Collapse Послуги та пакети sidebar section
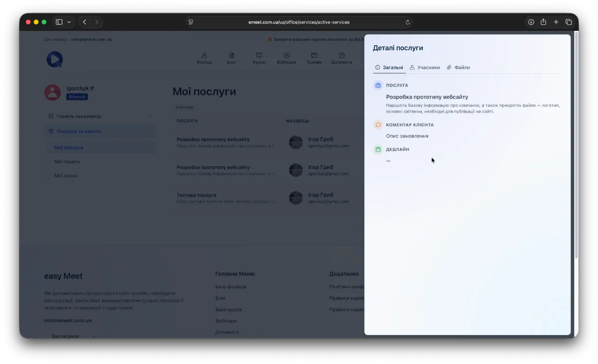 click(x=100, y=131)
